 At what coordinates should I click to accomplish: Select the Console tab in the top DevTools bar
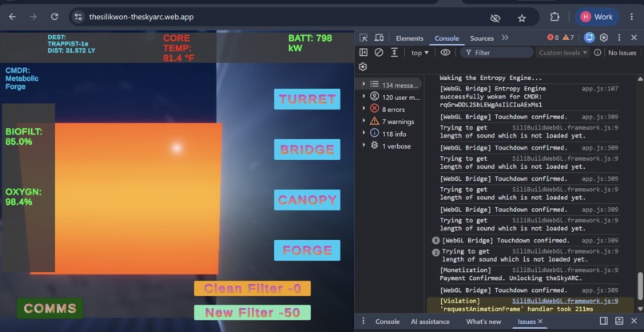447,38
